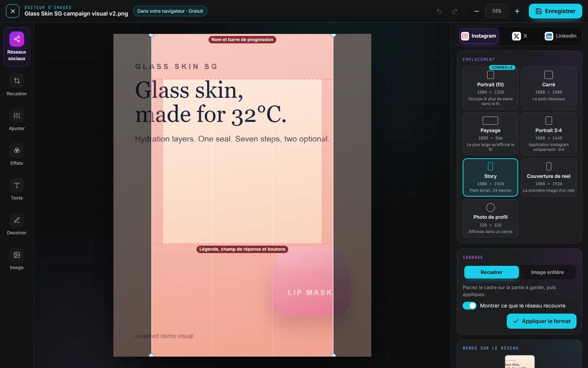This screenshot has width=588, height=368.
Task: Switch to the LinkedIn tab
Action: 560,36
